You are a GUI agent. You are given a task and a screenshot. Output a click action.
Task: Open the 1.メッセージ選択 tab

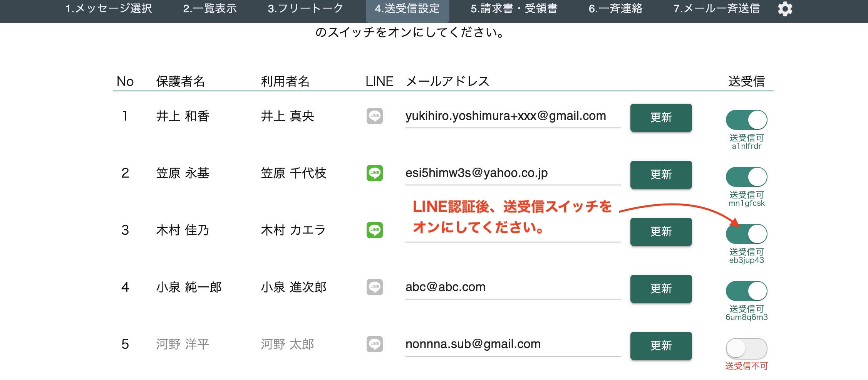point(109,9)
